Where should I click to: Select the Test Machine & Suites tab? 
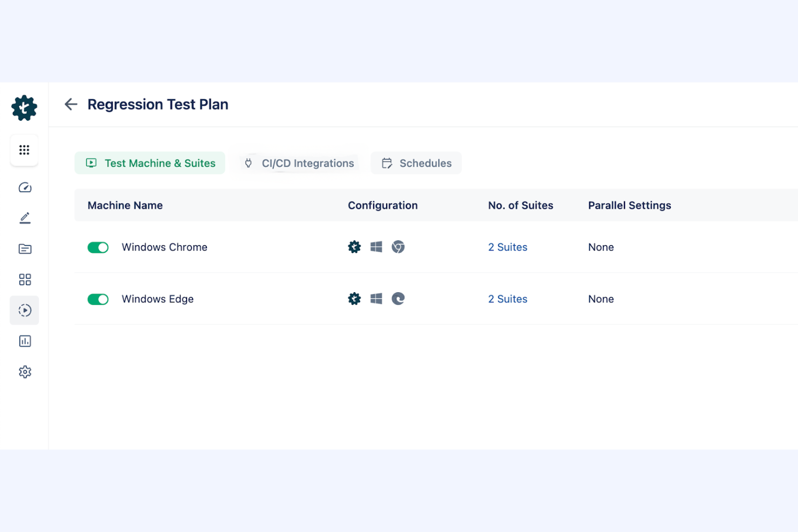click(150, 163)
